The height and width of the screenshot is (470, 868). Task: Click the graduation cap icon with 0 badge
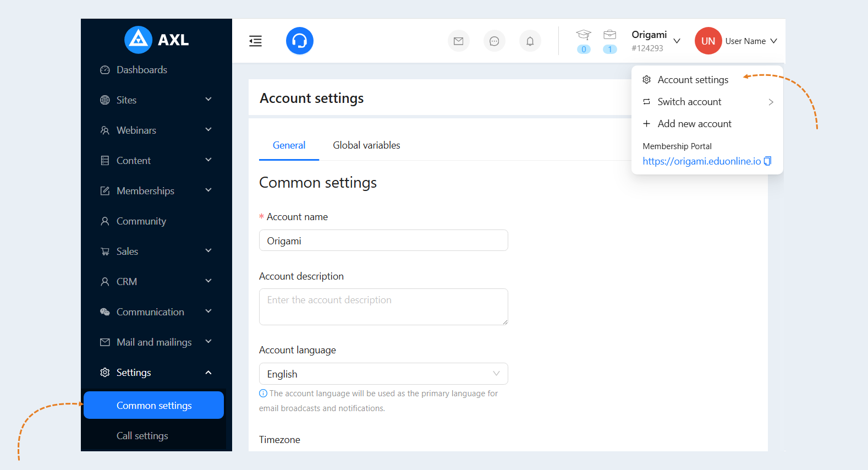[584, 35]
